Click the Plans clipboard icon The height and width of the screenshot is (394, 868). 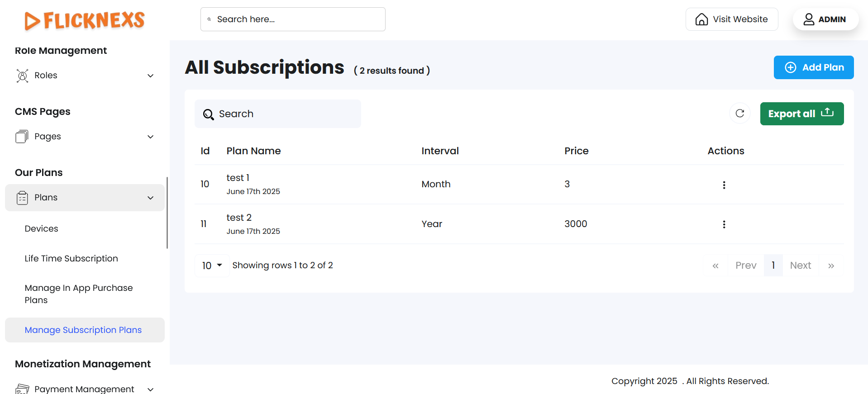coord(22,198)
